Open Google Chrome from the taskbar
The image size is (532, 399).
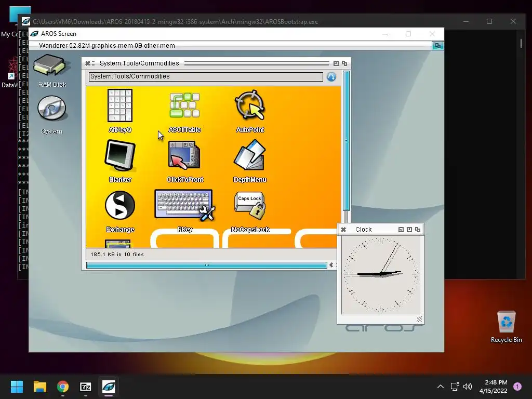click(63, 387)
